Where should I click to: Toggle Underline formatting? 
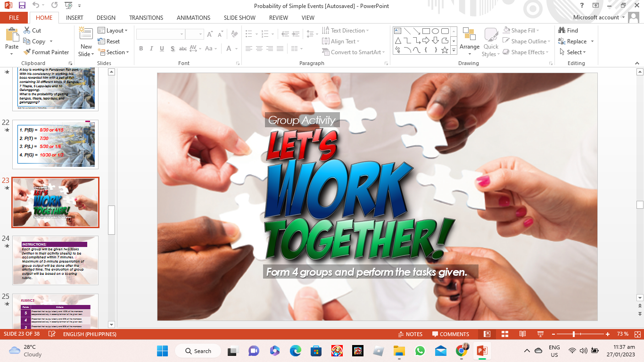coord(162,49)
